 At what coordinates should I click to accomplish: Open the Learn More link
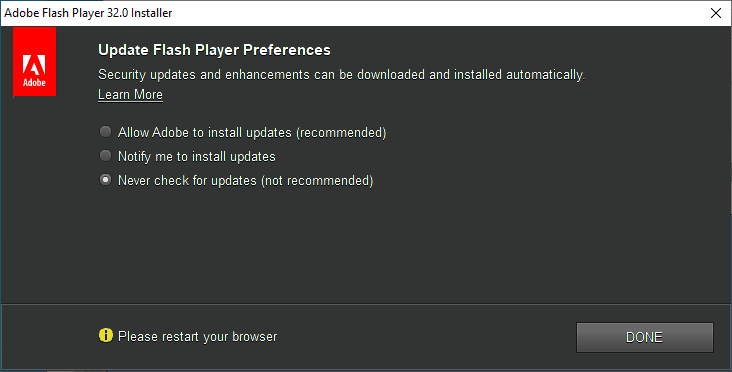[x=130, y=95]
